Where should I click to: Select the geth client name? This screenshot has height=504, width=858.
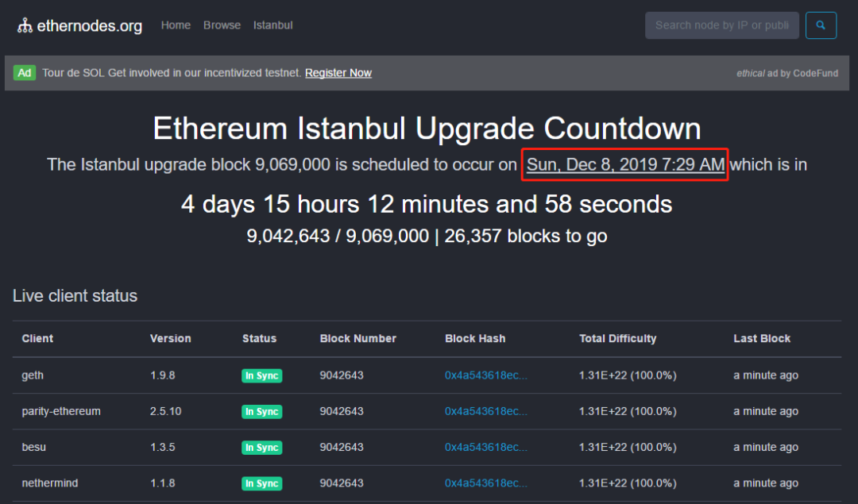33,375
